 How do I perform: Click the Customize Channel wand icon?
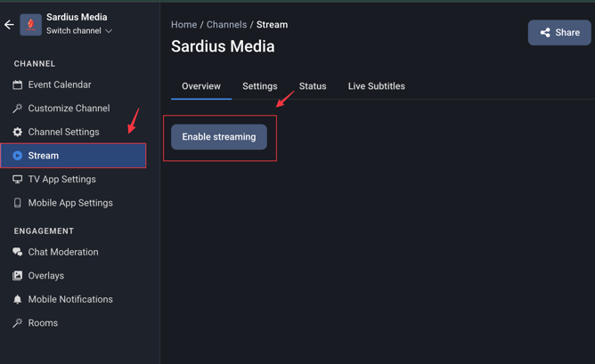click(17, 109)
